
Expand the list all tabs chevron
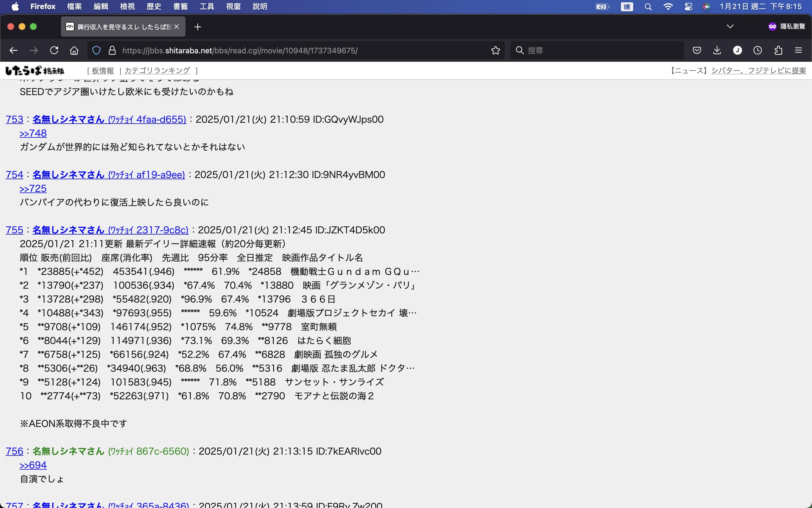[730, 27]
